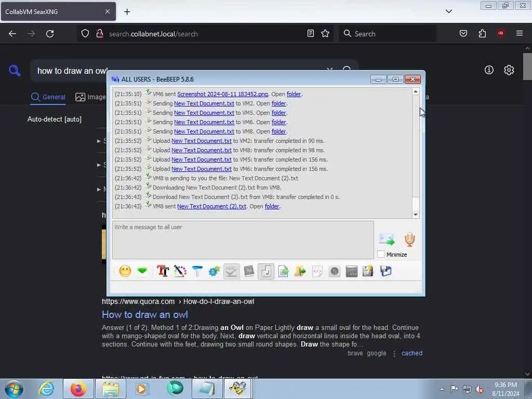Click the save chat icon with lightning
The image size is (532, 399).
[368, 271]
